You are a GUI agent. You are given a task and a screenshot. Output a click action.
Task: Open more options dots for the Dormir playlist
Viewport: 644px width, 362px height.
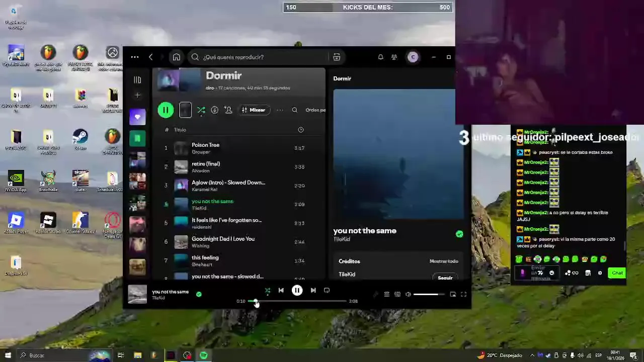click(x=280, y=110)
